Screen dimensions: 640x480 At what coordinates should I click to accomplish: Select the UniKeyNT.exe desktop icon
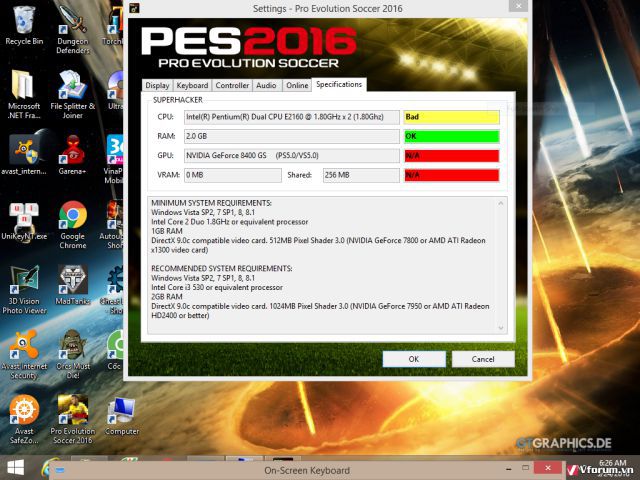[x=24, y=220]
